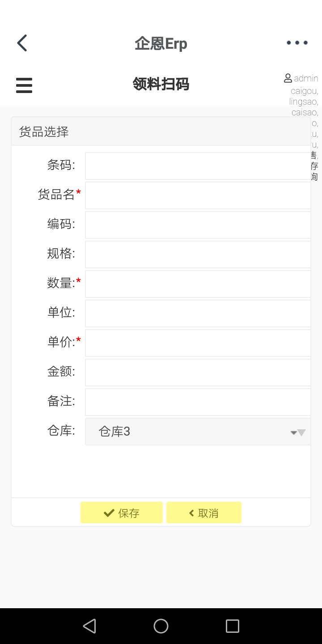Open Android recent apps square button
This screenshot has height=644, width=322.
click(232, 626)
